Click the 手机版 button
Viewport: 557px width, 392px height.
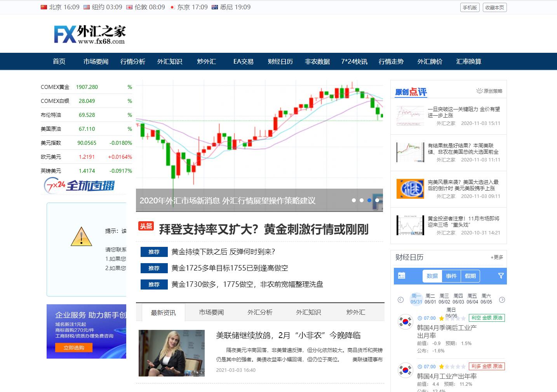tap(470, 7)
